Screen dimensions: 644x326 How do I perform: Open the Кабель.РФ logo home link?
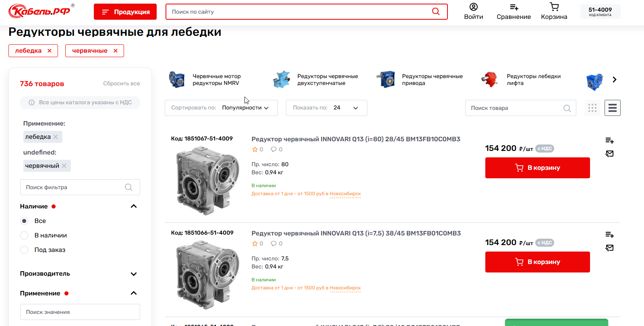41,11
